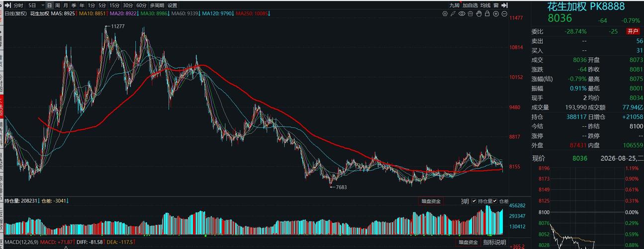Click the 内盘 106559 value
This screenshot has width=644, height=249.
(633, 145)
